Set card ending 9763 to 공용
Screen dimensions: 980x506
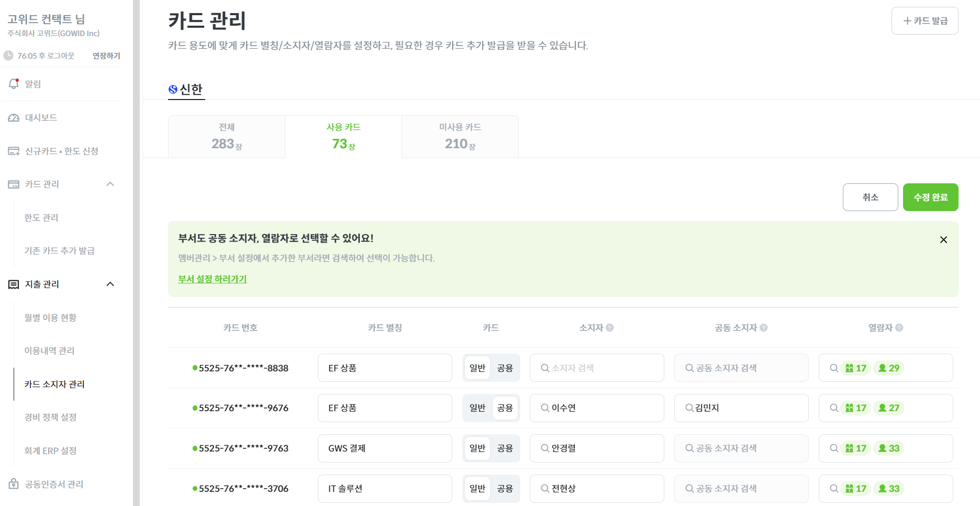[x=505, y=448]
